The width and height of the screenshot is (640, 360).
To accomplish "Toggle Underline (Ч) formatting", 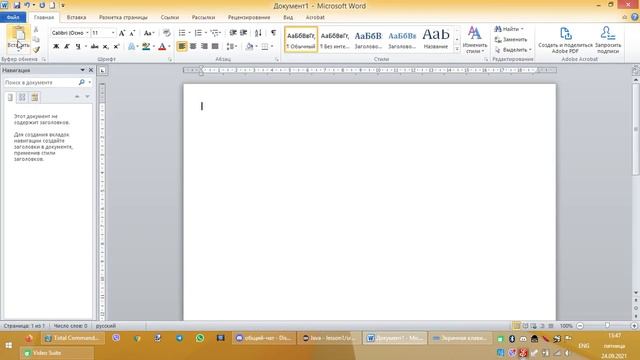I will [78, 47].
